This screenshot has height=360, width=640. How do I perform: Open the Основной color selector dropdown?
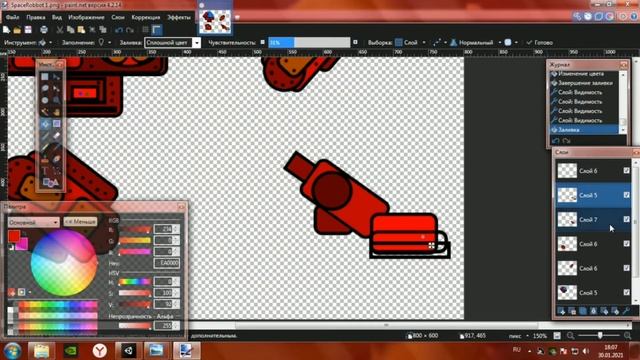(33, 222)
